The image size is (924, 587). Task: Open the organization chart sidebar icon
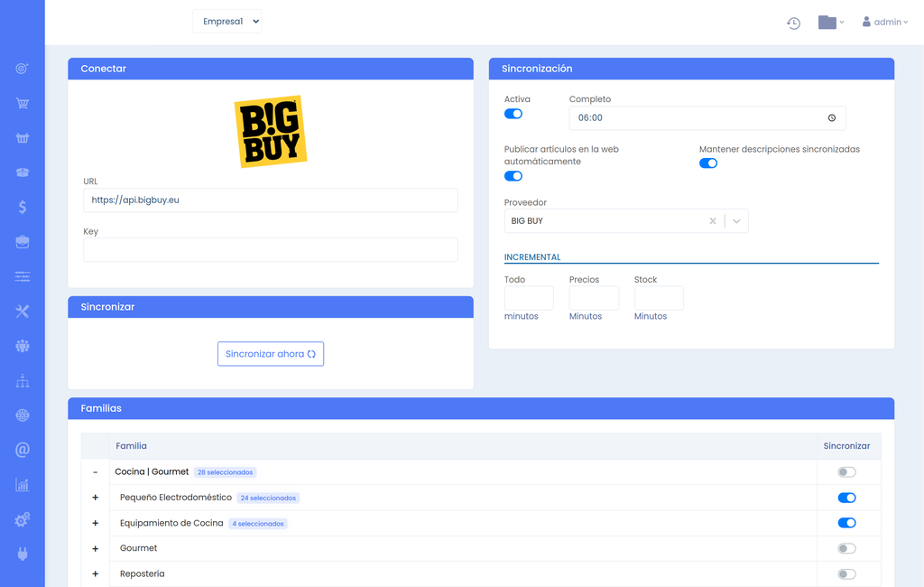(22, 380)
